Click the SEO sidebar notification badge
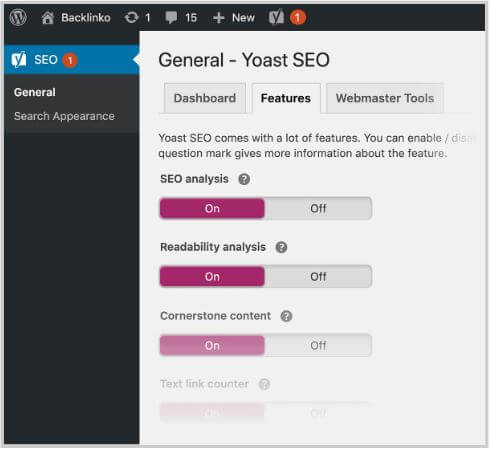Viewport: 491px width, 450px height. click(70, 61)
